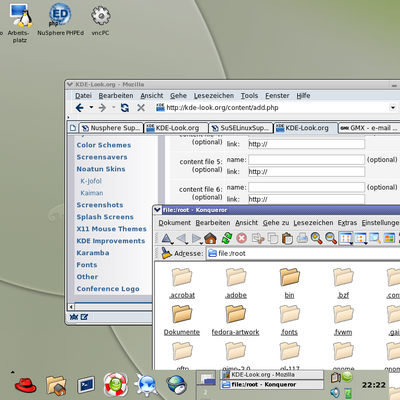
Task: Click Konqueror back arrow button
Action: (182, 238)
